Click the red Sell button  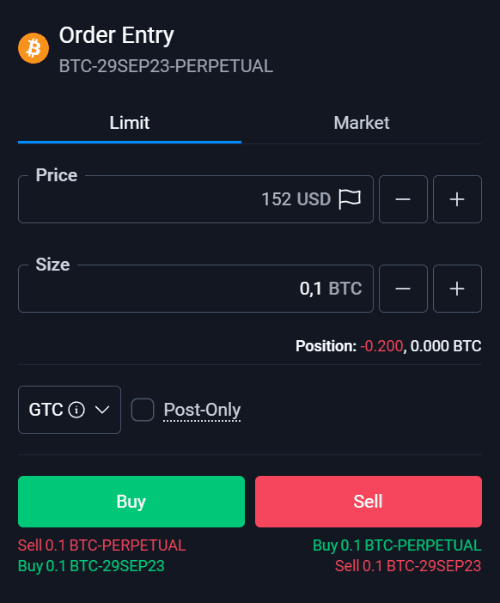(x=368, y=501)
